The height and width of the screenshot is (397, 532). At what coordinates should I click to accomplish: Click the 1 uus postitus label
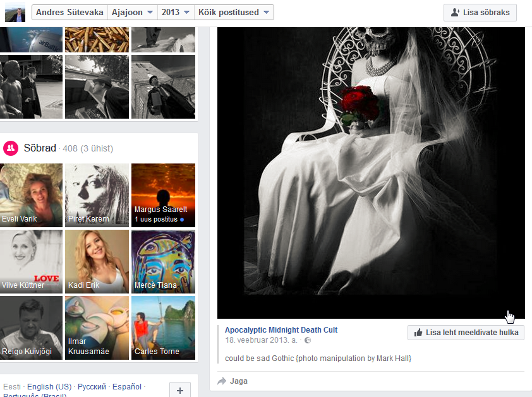click(x=156, y=220)
